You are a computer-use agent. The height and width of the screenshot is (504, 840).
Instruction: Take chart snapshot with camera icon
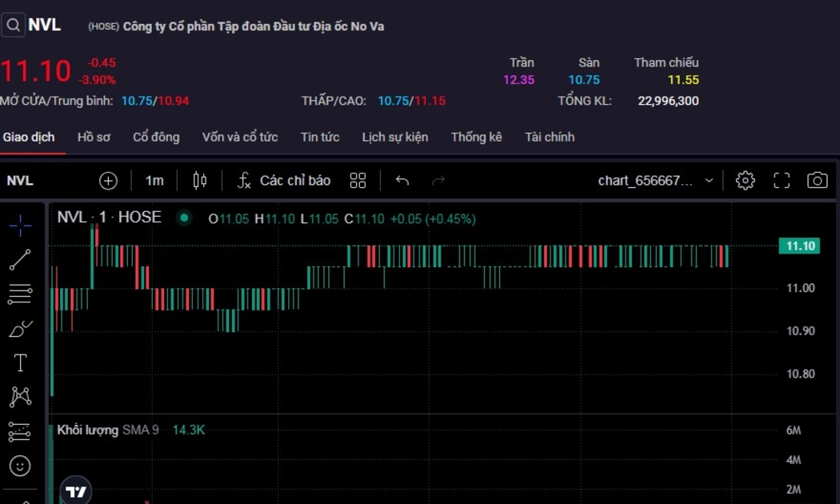[x=817, y=181]
